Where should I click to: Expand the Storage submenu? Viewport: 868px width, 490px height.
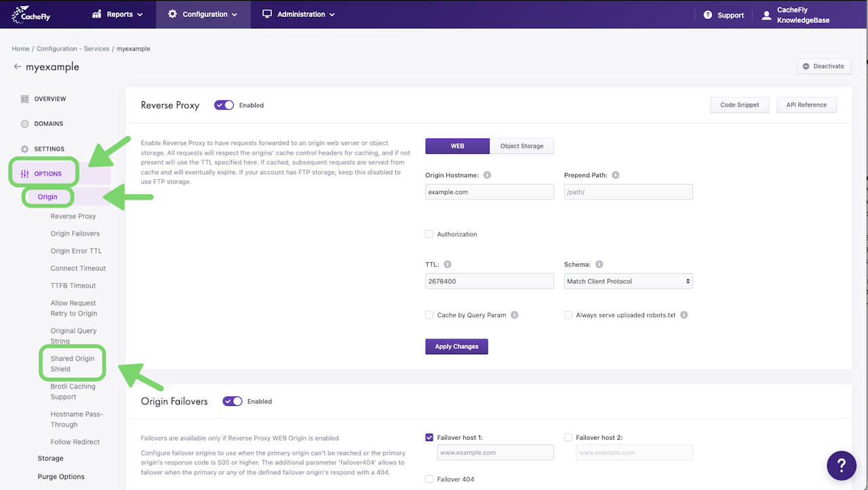tap(51, 459)
